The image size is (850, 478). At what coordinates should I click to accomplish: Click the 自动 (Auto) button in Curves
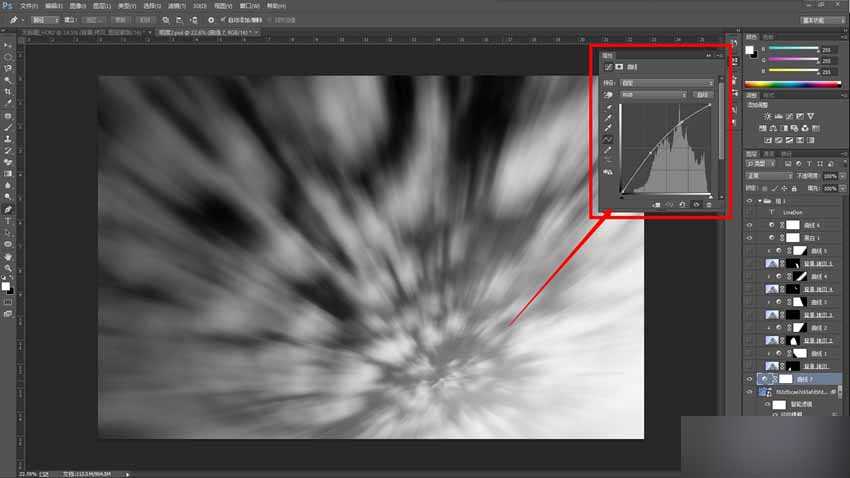[702, 95]
